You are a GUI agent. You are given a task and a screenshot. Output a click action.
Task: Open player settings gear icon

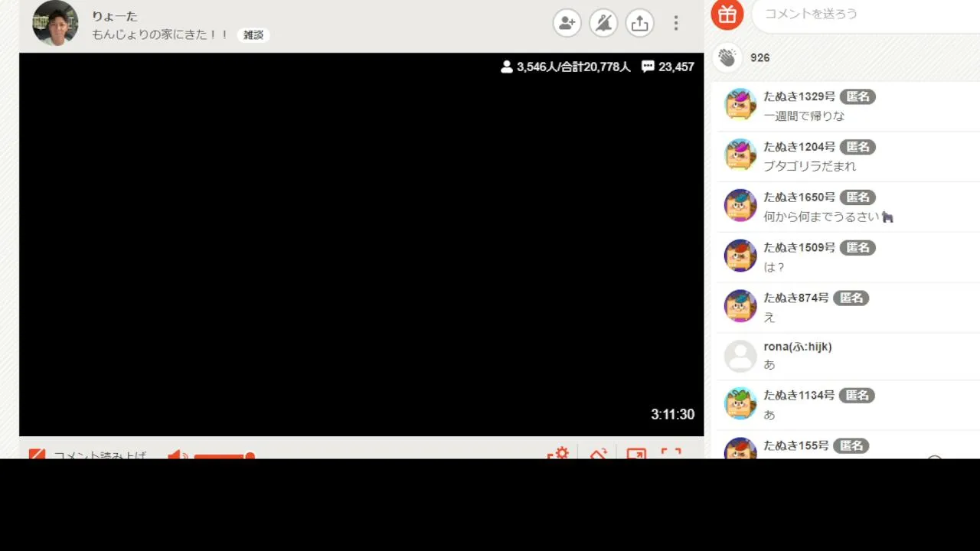pos(558,453)
